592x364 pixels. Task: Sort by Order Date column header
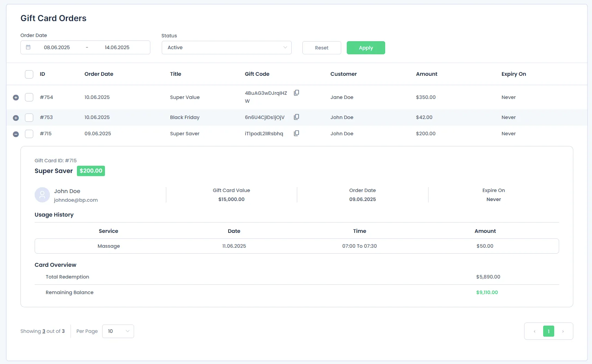click(99, 74)
